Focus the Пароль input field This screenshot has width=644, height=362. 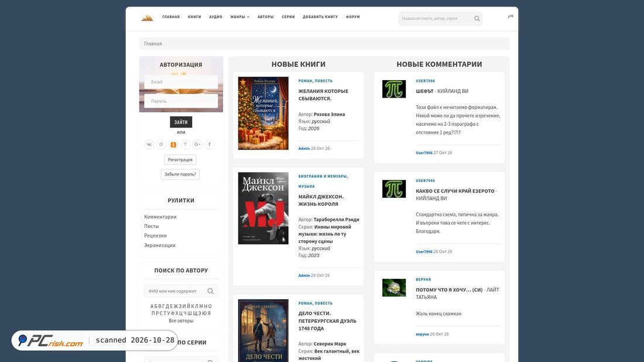pos(181,101)
